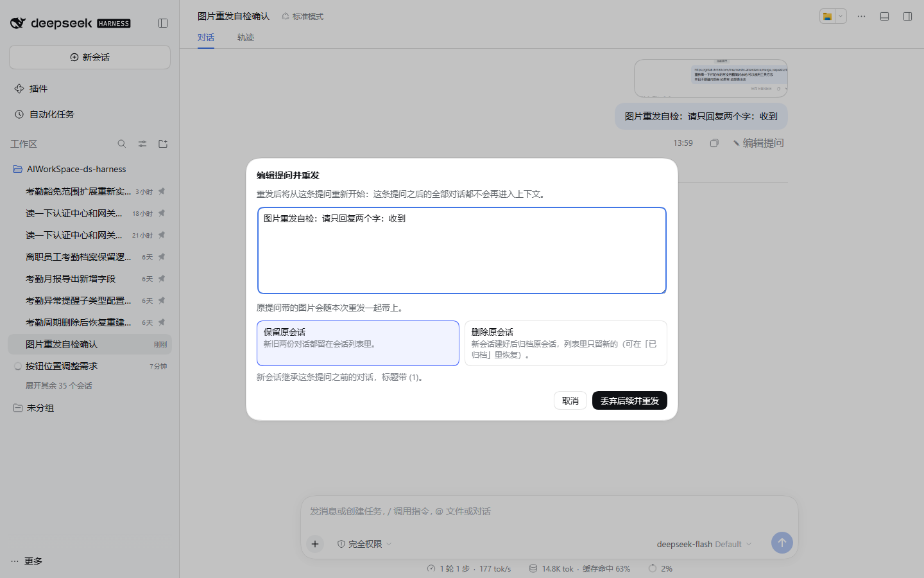This screenshot has height=578, width=924.
Task: Click the 1 轮 1 步 status entry
Action: (469, 569)
